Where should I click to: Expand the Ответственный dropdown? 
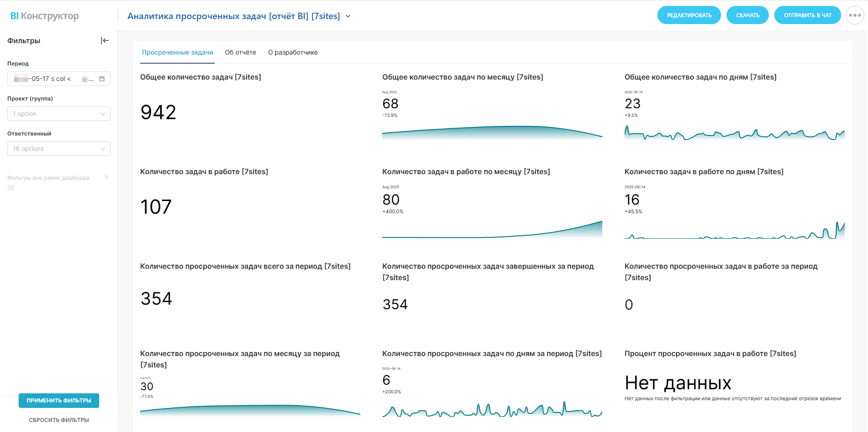tap(59, 149)
